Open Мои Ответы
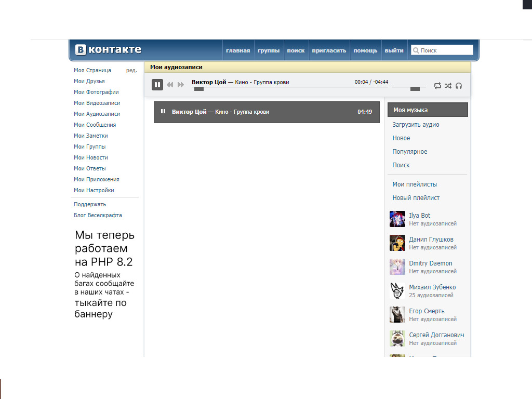Viewport: 532px width, 399px height. click(90, 168)
